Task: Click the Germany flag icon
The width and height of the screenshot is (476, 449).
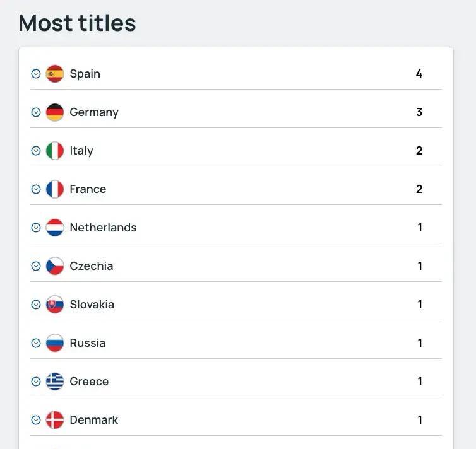Action: click(x=55, y=112)
